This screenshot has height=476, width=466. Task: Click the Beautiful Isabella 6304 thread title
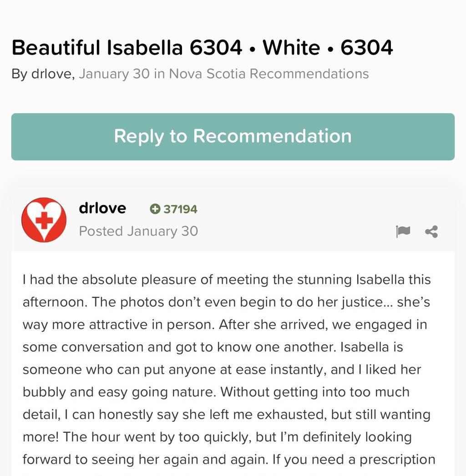click(127, 47)
